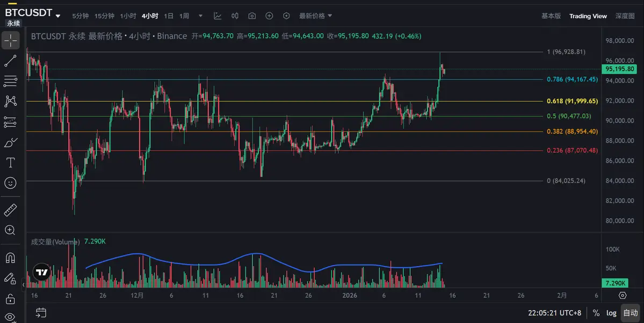Click the 永续 perpetual label
644x323 pixels.
coord(13,24)
